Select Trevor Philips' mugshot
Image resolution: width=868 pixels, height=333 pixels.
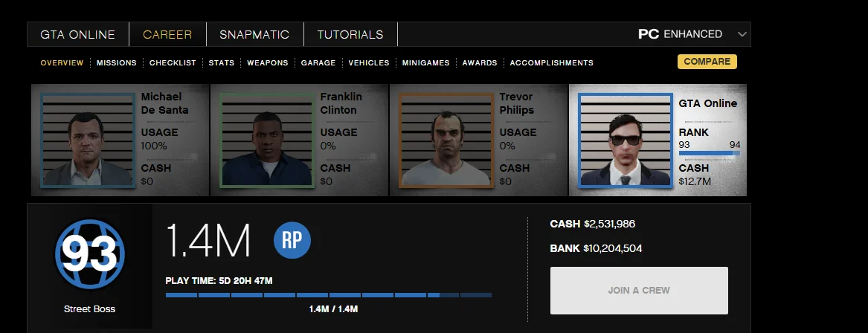446,140
